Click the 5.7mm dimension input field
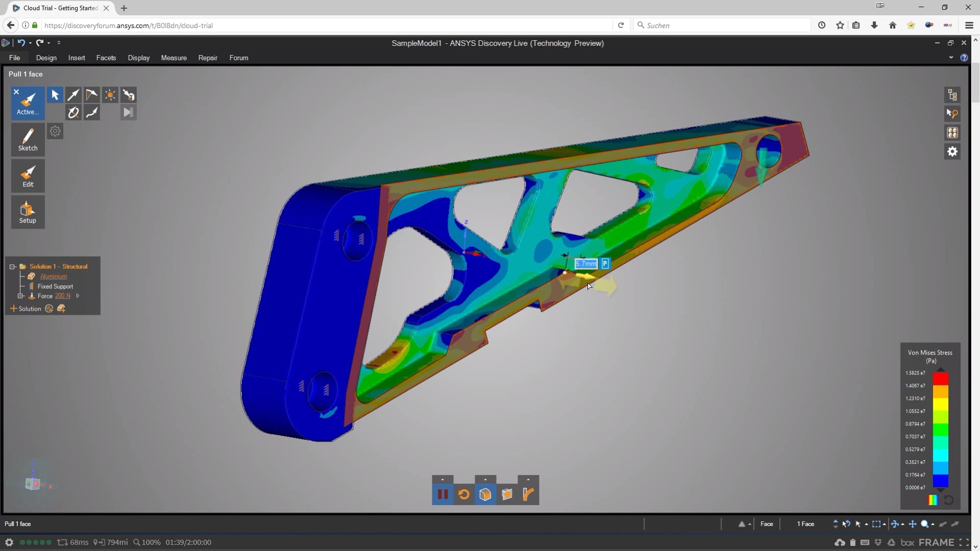 586,264
